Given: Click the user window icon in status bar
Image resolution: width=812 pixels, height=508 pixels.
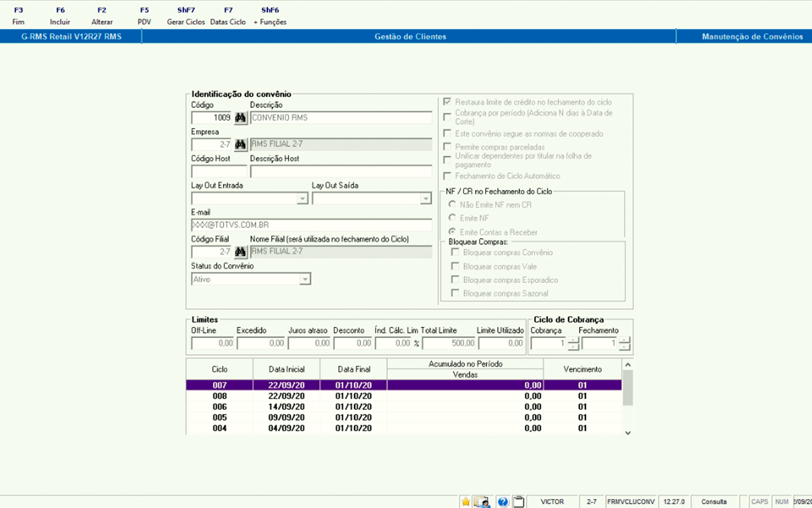Looking at the screenshot, I should click(482, 502).
